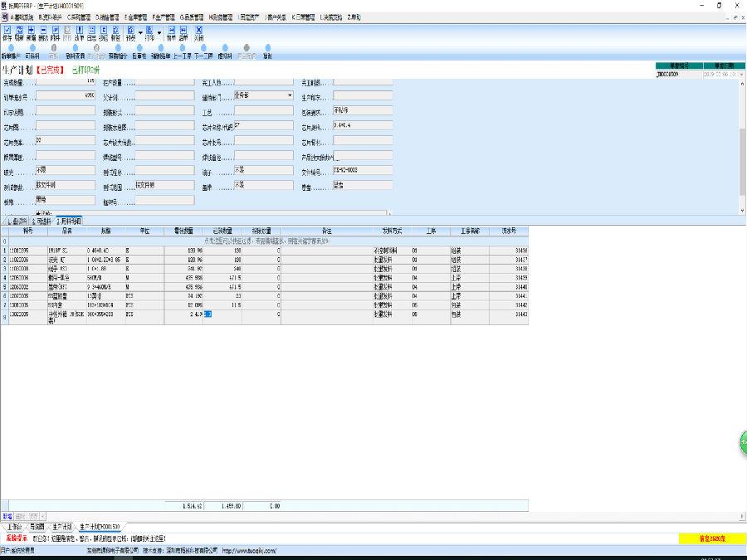747x560 pixels.
Task: Open the D.销售管理 menu
Action: click(107, 17)
